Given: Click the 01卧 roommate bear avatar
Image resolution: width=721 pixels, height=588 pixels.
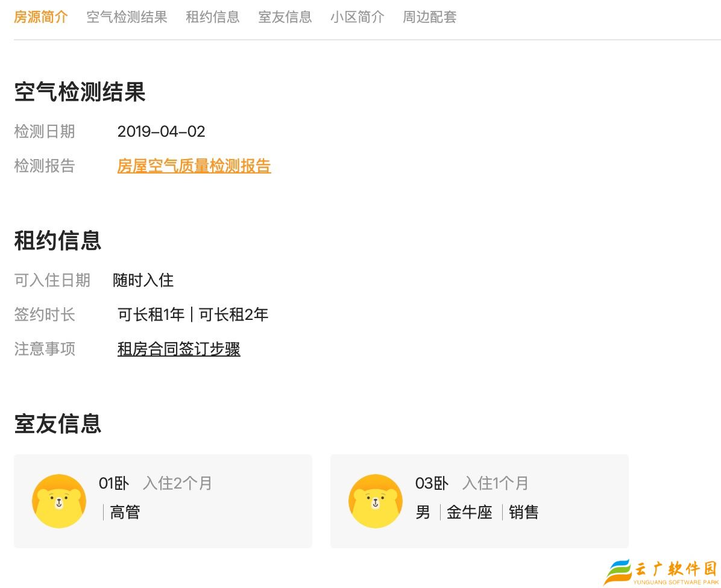Looking at the screenshot, I should click(59, 501).
